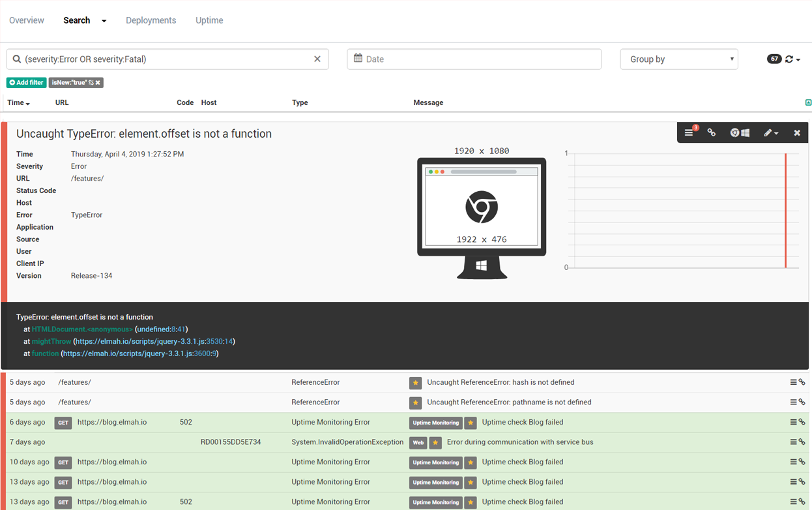Click GET badge on 10 days ago row
Screen dimensions: 812x510
pos(63,462)
